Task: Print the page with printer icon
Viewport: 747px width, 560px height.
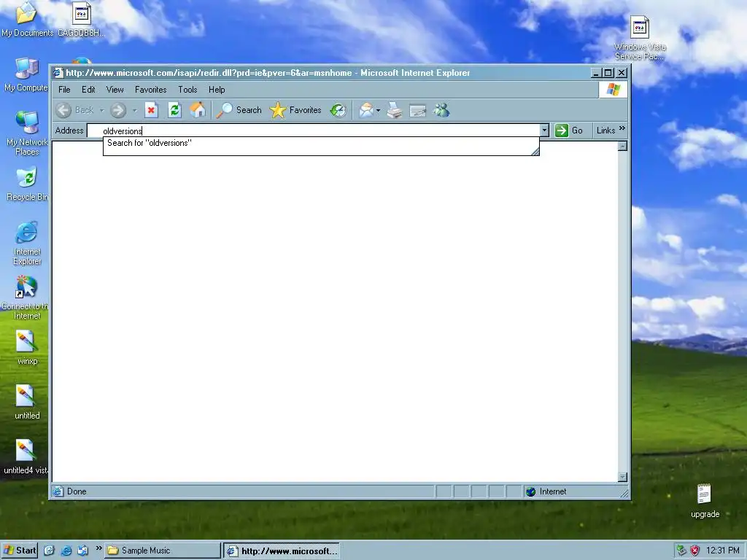Action: click(x=395, y=111)
